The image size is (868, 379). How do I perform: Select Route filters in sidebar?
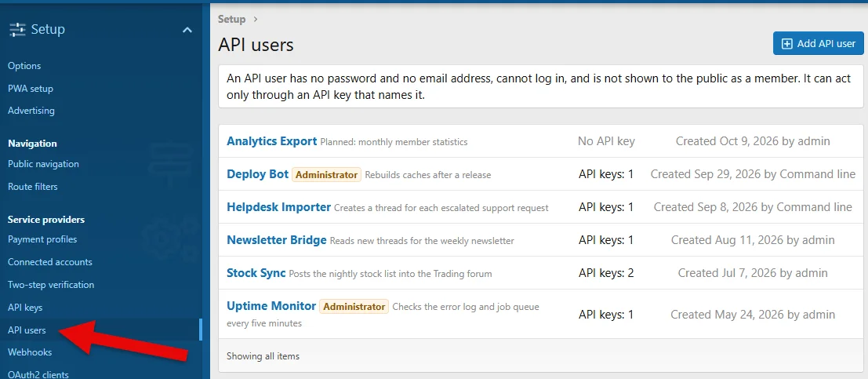pos(33,187)
